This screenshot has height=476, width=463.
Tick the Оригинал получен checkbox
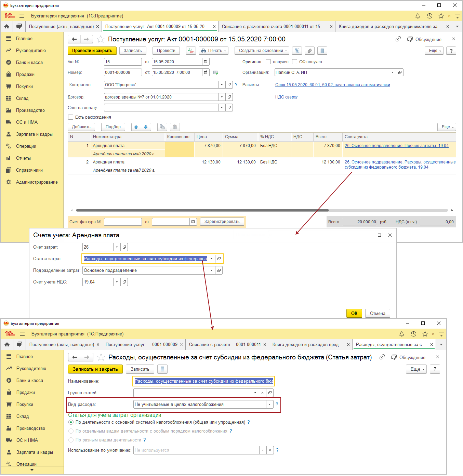(268, 62)
